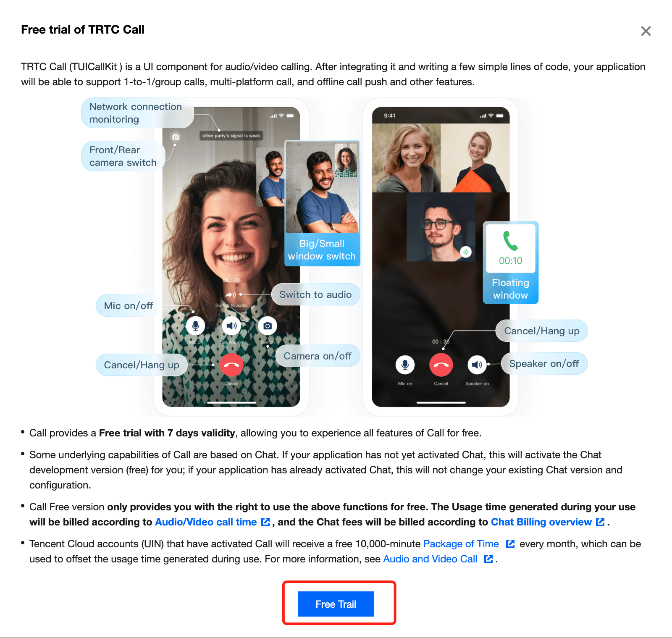Open the Audio and Video Call link
Screen dimensions: 672x638
click(x=430, y=559)
